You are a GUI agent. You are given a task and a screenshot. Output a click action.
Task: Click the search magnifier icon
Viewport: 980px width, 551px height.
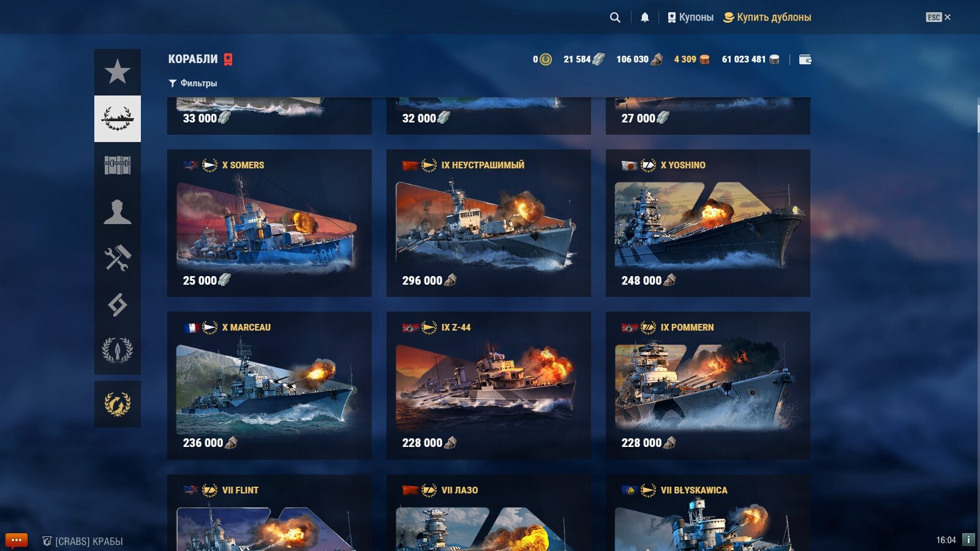[615, 17]
